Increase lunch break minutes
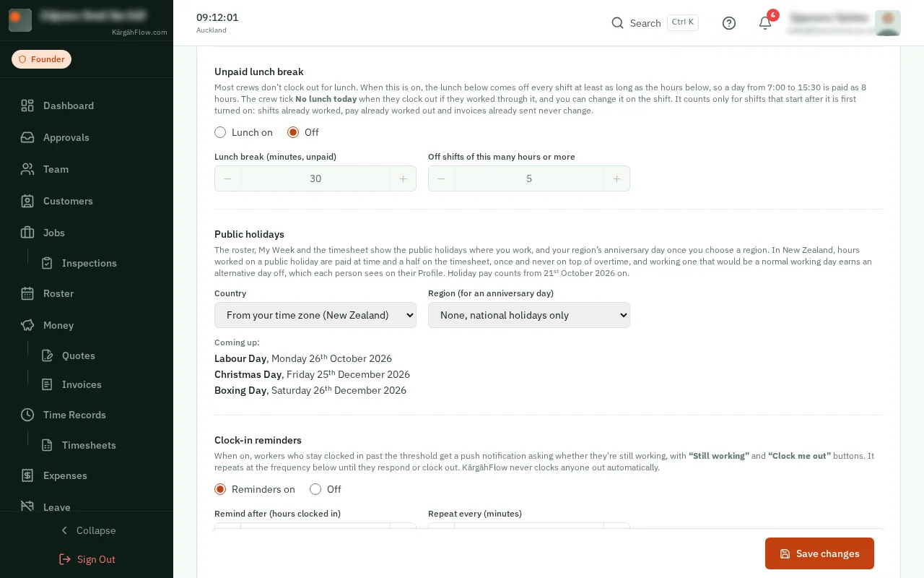The height and width of the screenshot is (578, 924). pos(403,178)
